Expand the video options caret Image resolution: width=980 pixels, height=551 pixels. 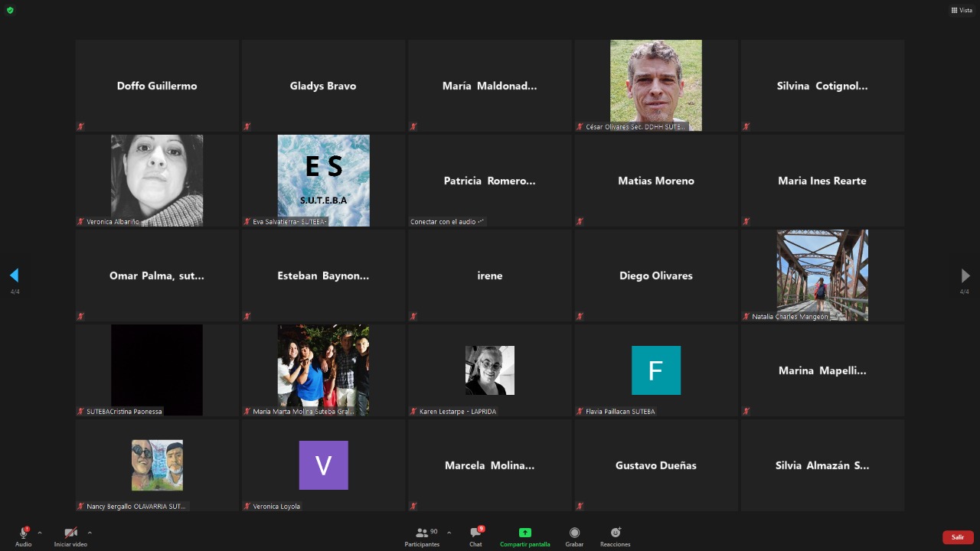coord(90,533)
